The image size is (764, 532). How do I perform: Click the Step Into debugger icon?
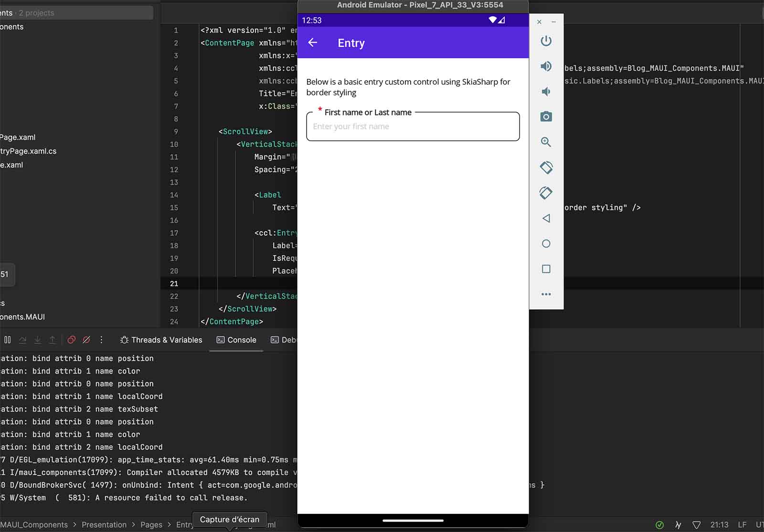point(38,340)
